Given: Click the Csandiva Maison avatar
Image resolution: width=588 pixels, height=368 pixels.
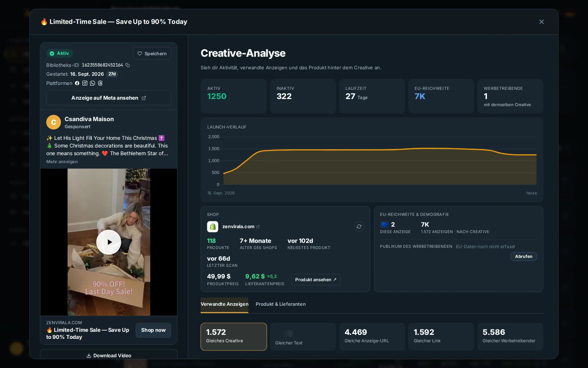Looking at the screenshot, I should coord(54,122).
